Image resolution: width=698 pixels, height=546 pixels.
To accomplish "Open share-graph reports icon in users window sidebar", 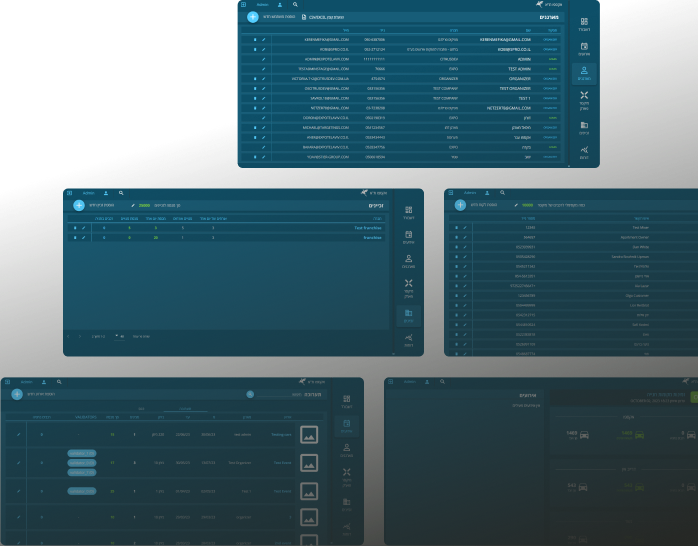I will (584, 150).
